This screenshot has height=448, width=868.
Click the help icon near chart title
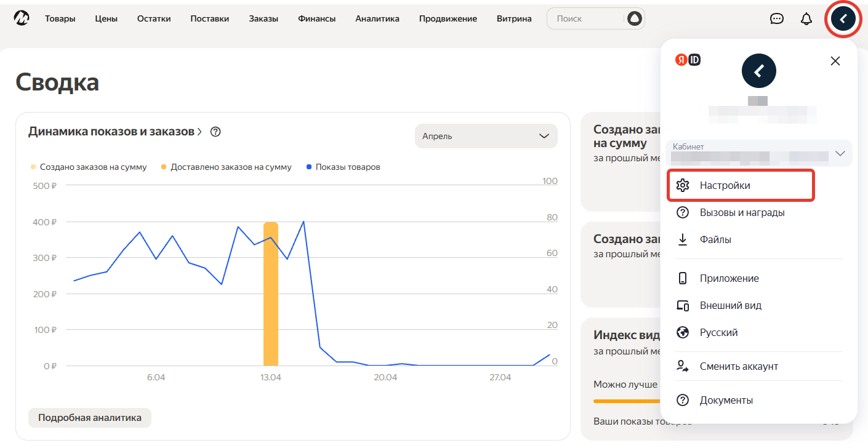[x=215, y=132]
